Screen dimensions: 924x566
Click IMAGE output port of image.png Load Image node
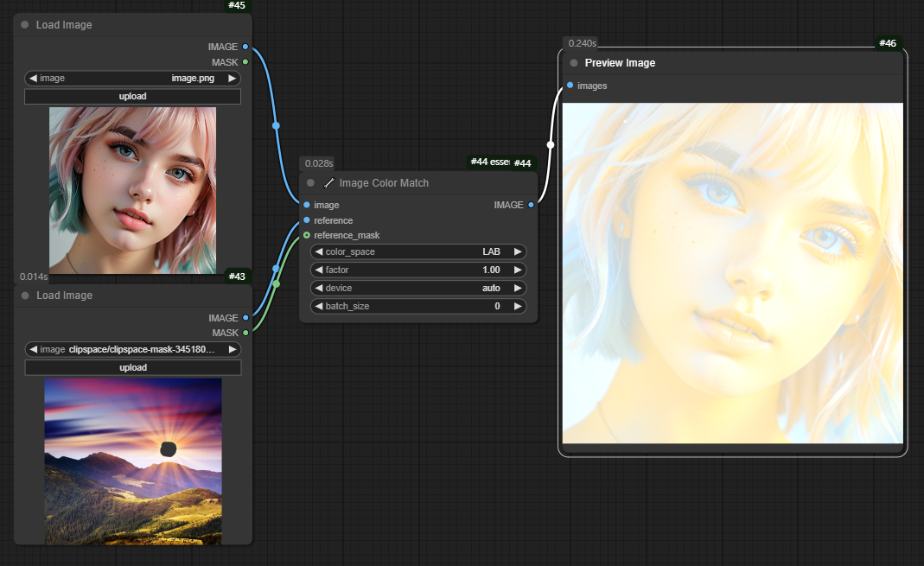(x=245, y=47)
